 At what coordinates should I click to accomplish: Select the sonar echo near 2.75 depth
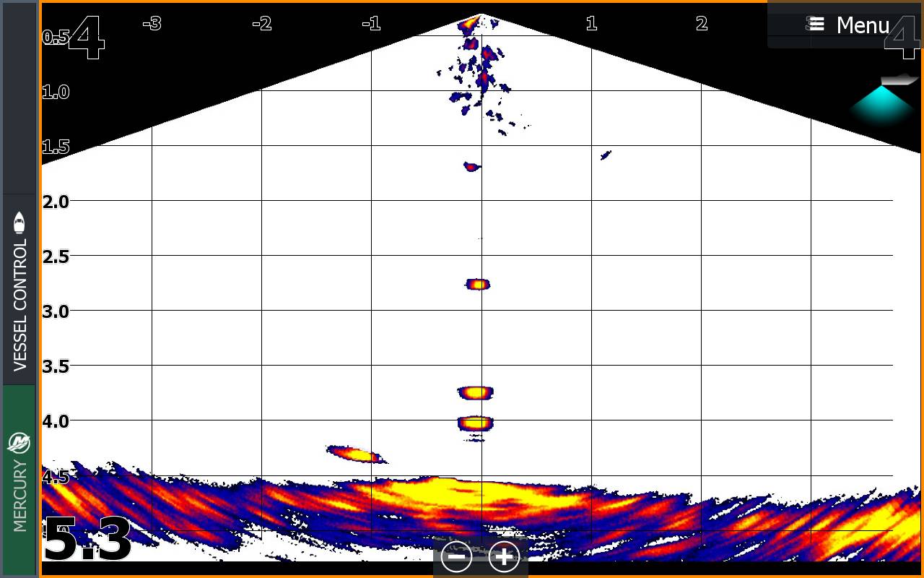coord(477,284)
